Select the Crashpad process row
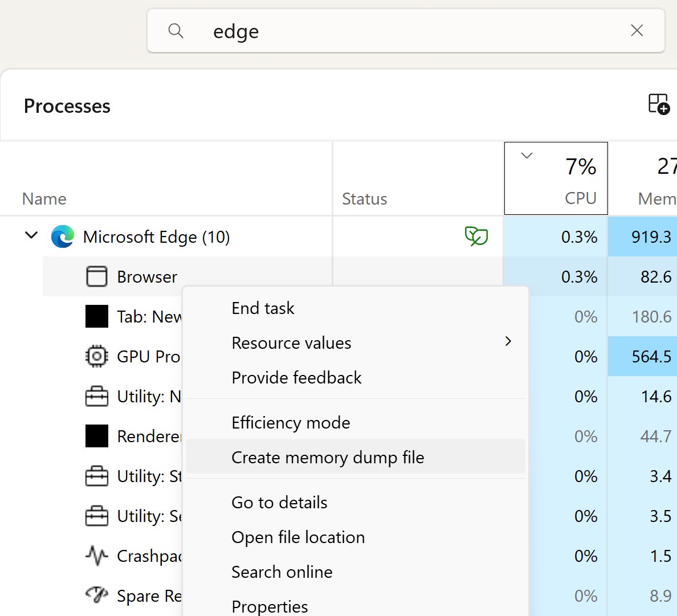 pos(112,556)
